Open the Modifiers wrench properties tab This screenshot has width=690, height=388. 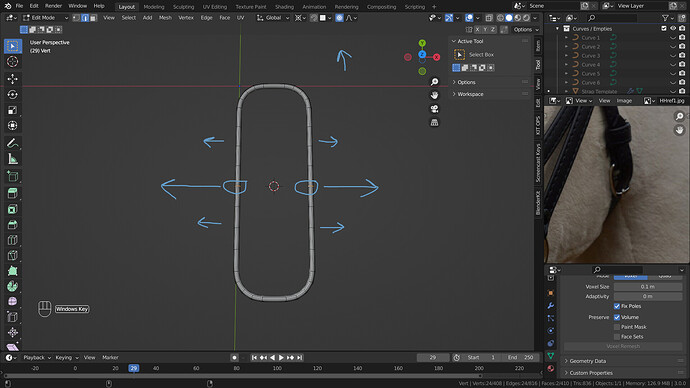click(551, 305)
